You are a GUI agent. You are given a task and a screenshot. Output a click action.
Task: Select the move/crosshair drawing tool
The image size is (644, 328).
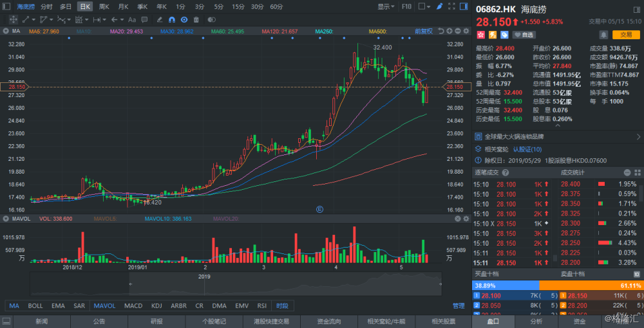click(13, 19)
